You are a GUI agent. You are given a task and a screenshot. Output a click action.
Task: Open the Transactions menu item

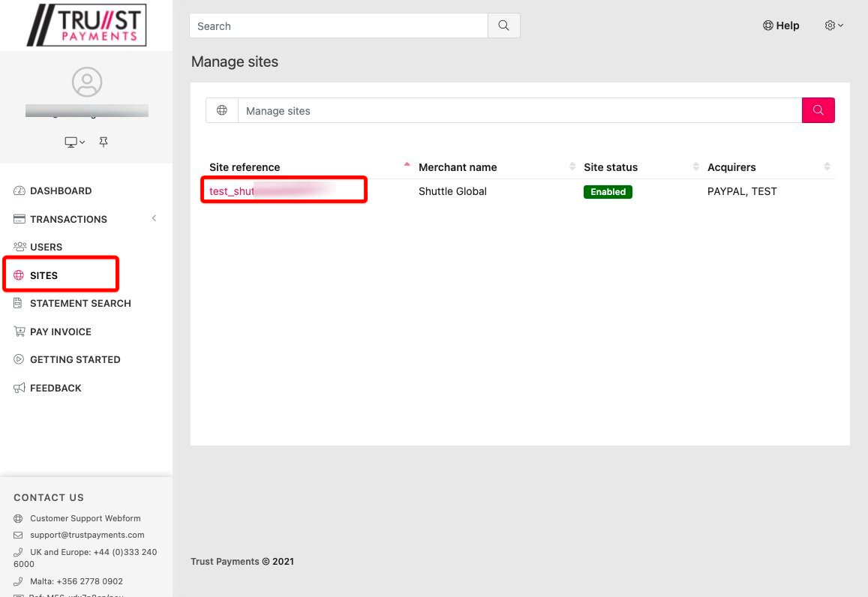(x=68, y=219)
